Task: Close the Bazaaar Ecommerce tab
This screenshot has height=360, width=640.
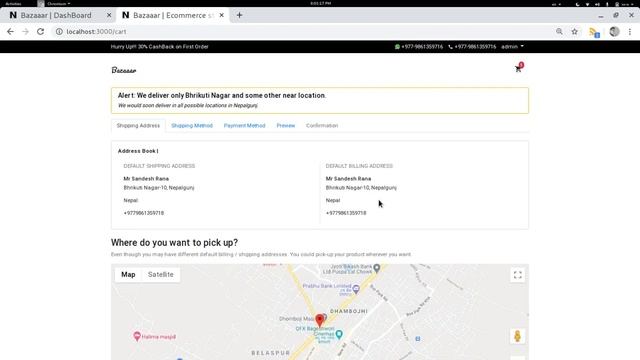Action: pyautogui.click(x=222, y=15)
